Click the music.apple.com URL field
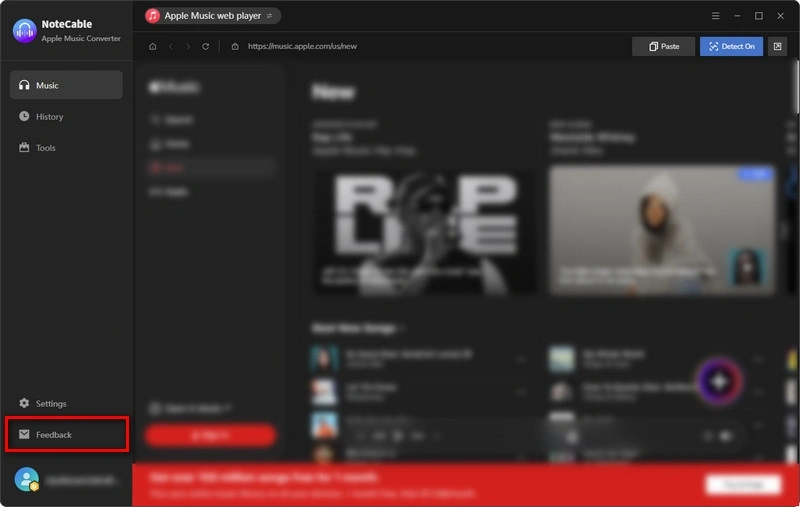Image resolution: width=800 pixels, height=507 pixels. 302,46
